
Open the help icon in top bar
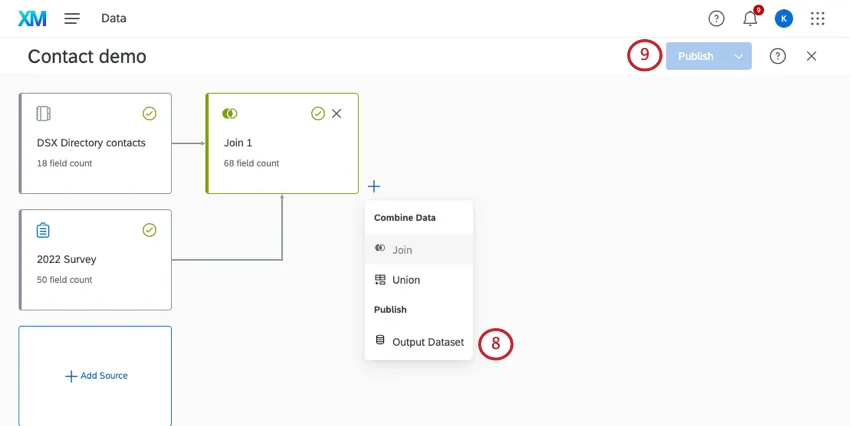pos(716,18)
